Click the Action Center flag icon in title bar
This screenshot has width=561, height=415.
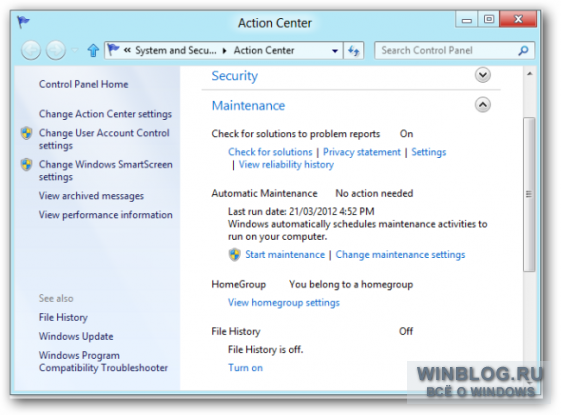pyautogui.click(x=23, y=22)
